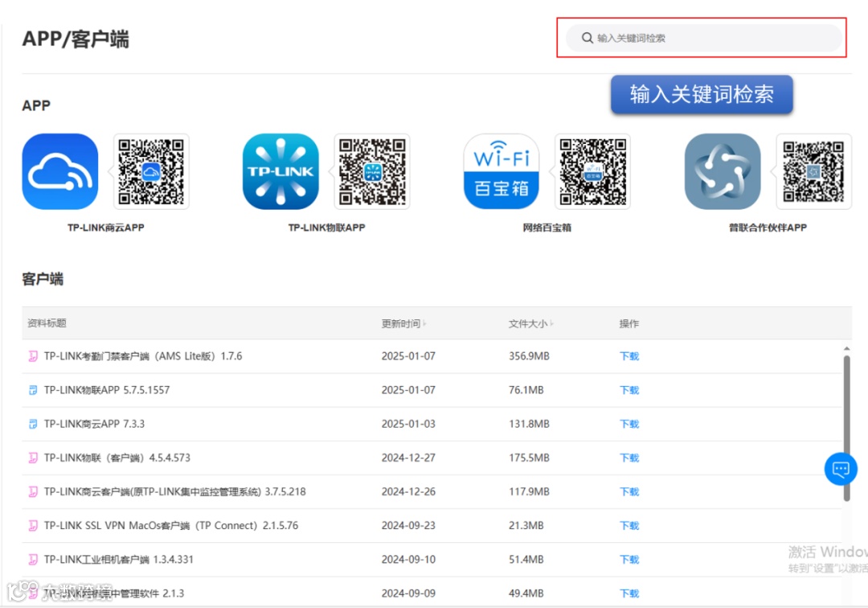Select title TP-LINK商云客户端 3.7.5.218
868x608 pixels.
pos(175,491)
